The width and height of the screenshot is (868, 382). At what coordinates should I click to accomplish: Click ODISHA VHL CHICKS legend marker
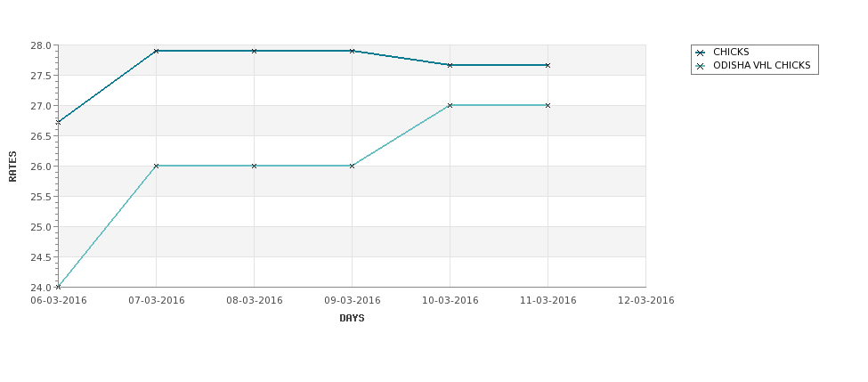[x=701, y=66]
